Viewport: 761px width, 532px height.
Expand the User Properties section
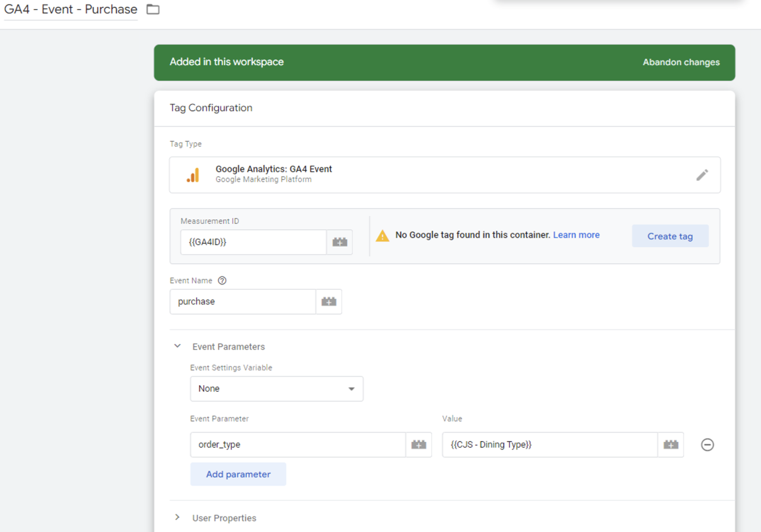(178, 517)
